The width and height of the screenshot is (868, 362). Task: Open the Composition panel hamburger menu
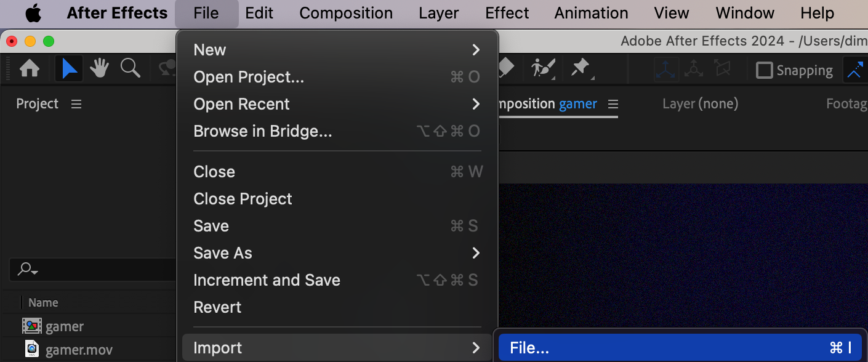[613, 104]
